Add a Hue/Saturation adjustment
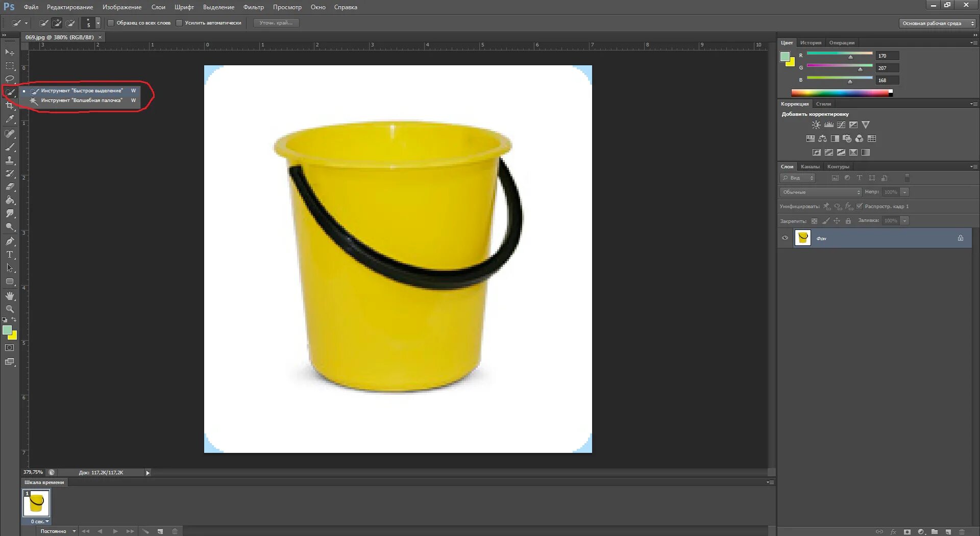The height and width of the screenshot is (536, 980). 810,139
